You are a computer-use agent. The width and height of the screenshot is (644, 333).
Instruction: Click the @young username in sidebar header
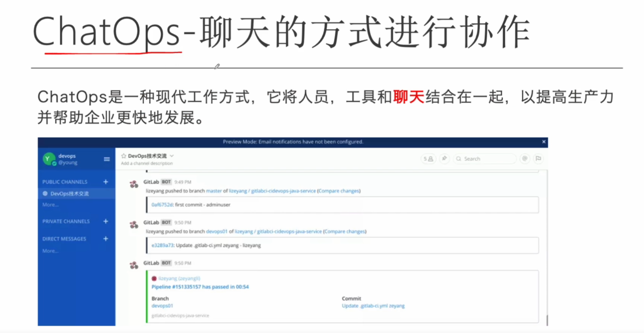pos(68,163)
